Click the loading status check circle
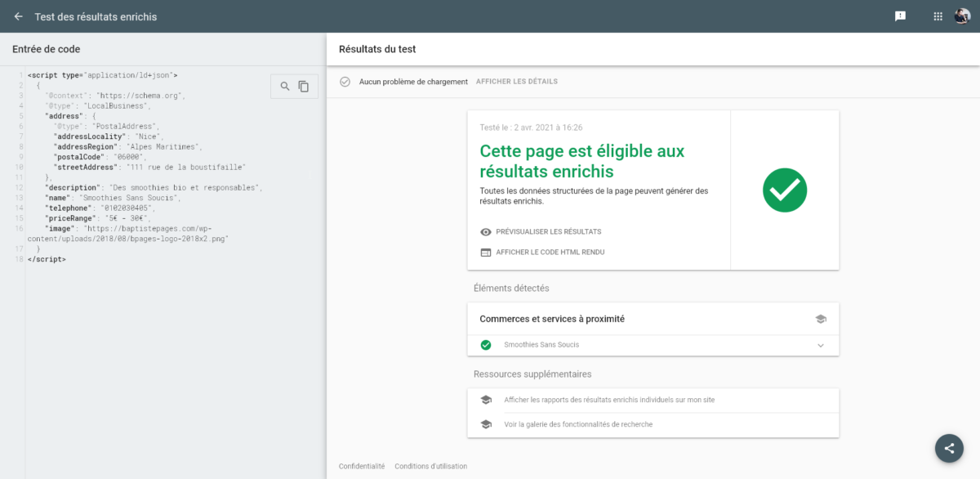This screenshot has height=479, width=980. [345, 82]
